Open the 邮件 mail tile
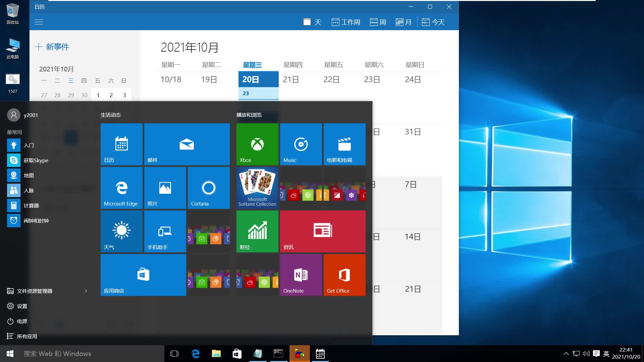This screenshot has width=644, height=362. pyautogui.click(x=187, y=144)
